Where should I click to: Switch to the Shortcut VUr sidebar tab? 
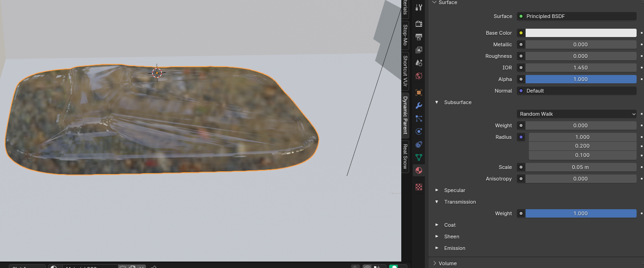(405, 71)
